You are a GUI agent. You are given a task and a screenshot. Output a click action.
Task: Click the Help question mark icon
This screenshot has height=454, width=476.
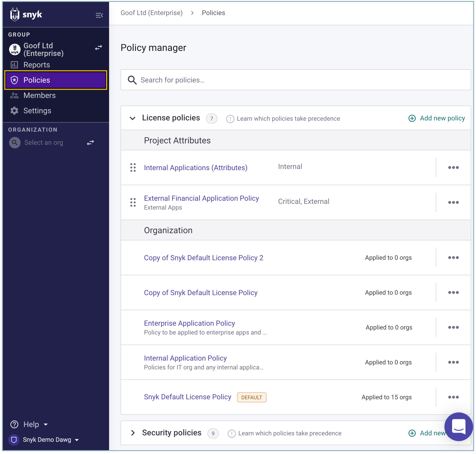pos(14,425)
